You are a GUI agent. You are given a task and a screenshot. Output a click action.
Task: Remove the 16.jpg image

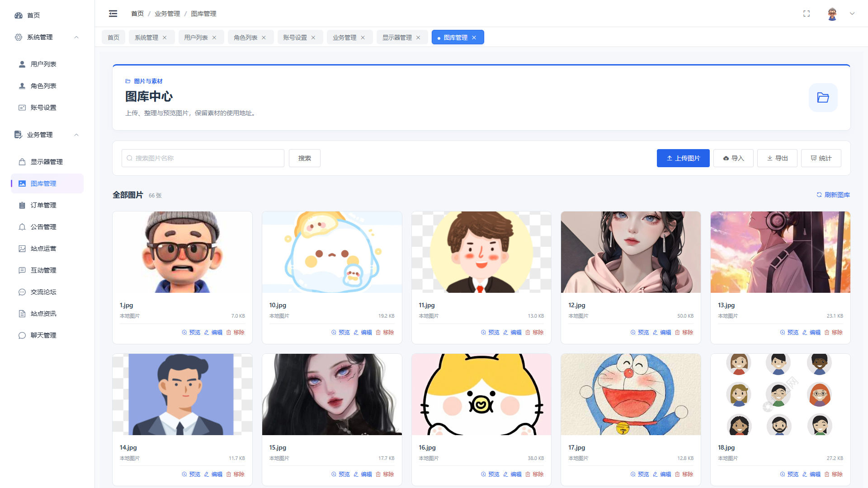point(534,474)
